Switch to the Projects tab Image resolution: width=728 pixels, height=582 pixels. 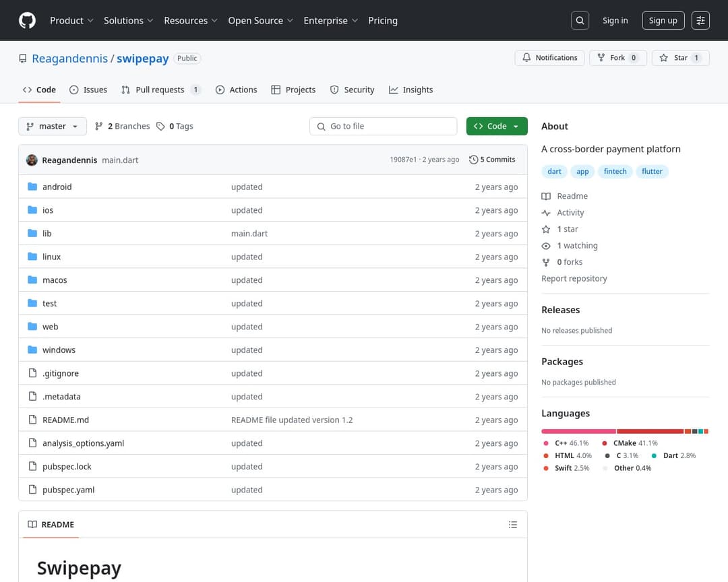point(293,90)
